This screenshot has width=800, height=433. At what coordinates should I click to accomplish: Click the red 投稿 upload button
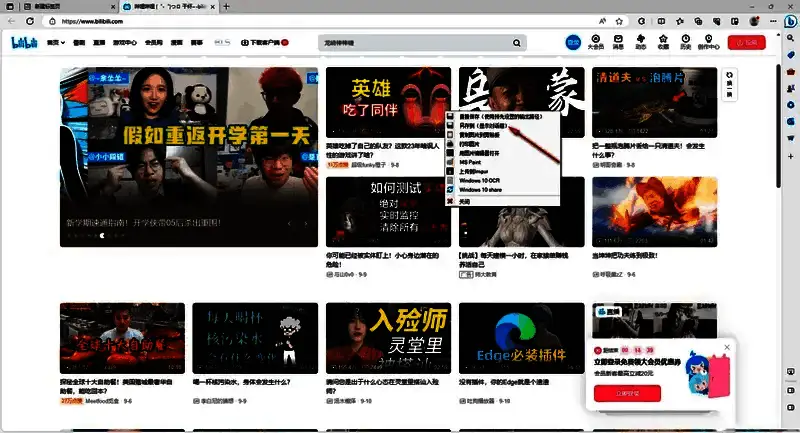[752, 42]
